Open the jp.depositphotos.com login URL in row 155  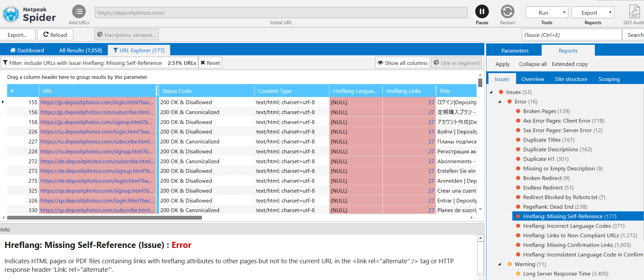pyautogui.click(x=97, y=102)
